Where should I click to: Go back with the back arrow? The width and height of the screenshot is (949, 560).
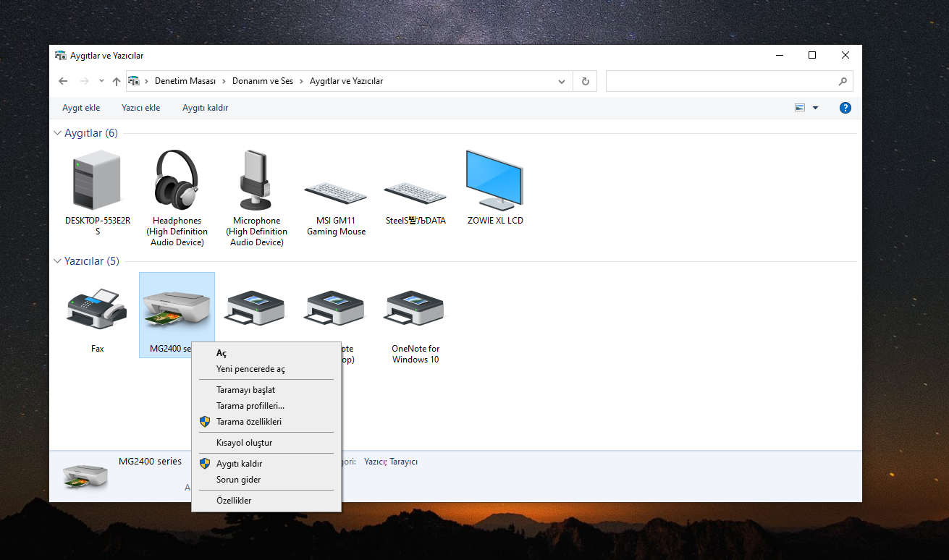63,81
